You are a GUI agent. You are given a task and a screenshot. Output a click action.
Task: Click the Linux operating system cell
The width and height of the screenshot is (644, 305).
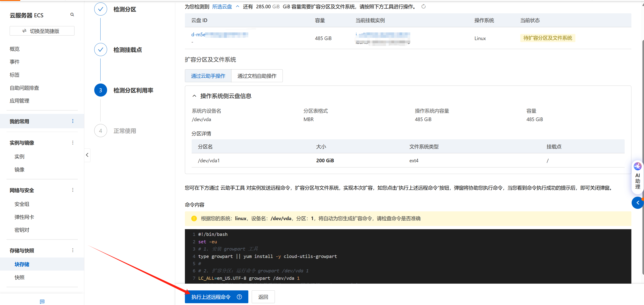click(x=480, y=38)
